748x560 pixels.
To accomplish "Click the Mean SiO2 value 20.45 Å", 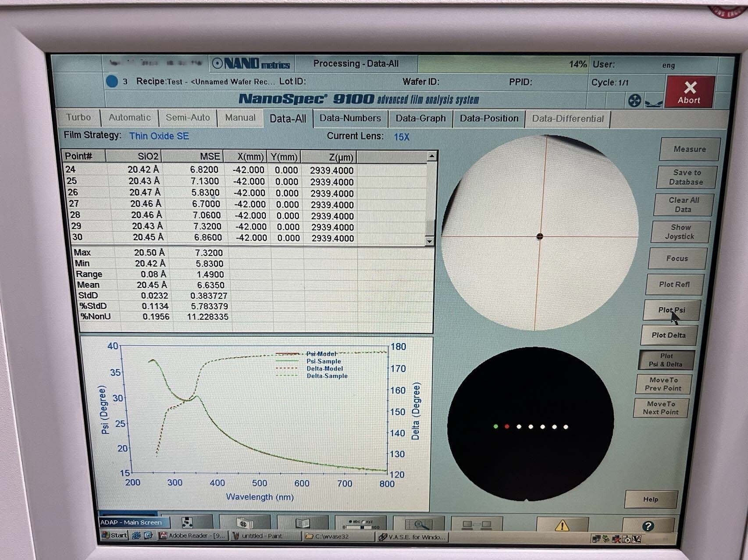I will [151, 285].
